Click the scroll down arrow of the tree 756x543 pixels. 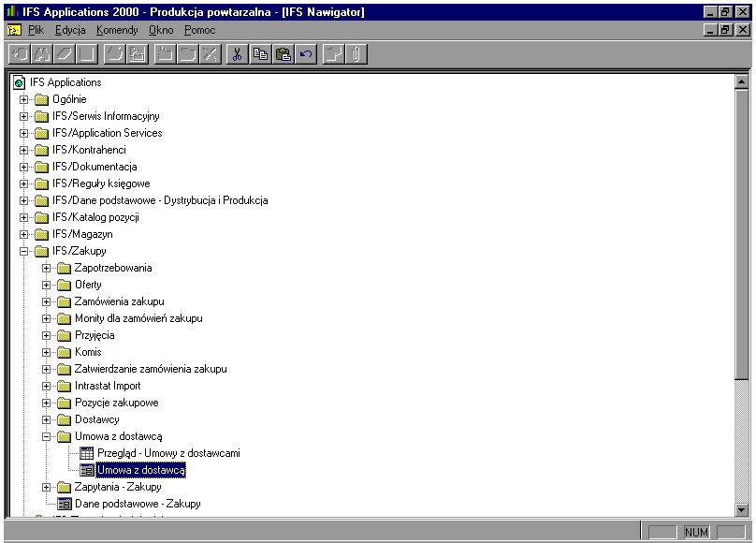(x=742, y=509)
